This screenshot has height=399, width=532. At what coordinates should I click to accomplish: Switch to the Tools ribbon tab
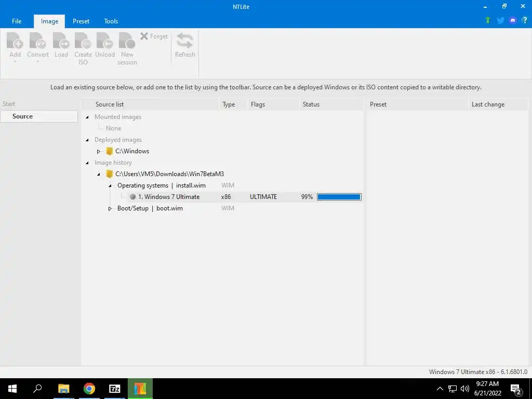point(111,21)
